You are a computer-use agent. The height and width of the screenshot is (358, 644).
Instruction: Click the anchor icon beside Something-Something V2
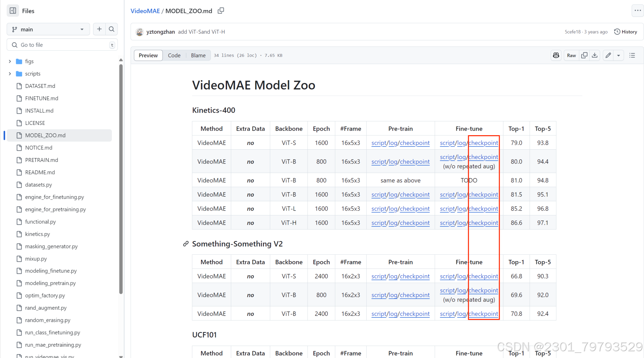185,244
